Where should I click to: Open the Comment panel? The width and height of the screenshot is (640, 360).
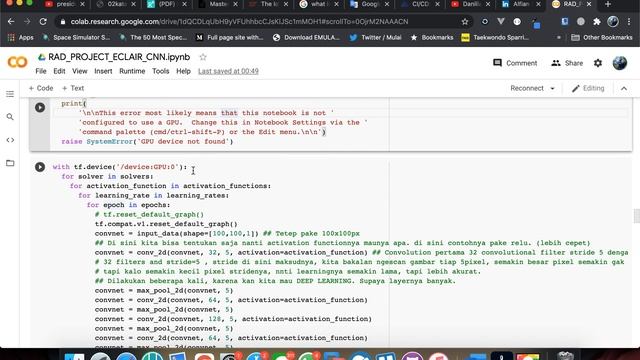tap(515, 63)
